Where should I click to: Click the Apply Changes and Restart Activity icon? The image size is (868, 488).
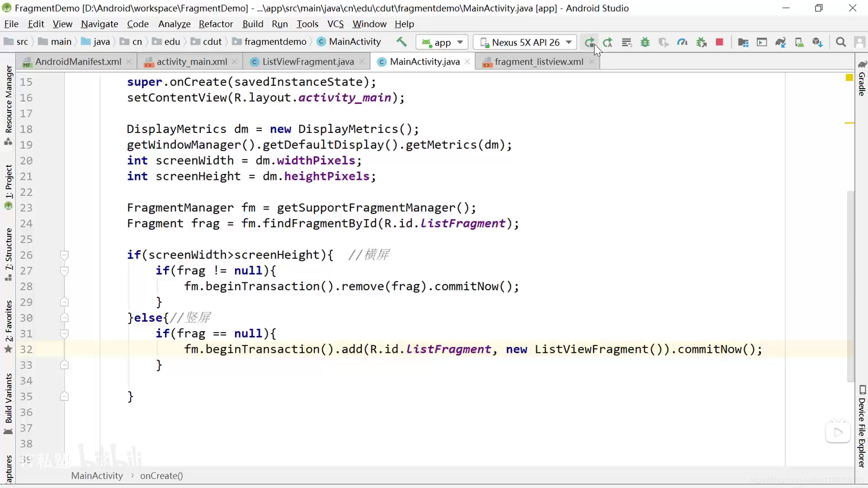(608, 42)
